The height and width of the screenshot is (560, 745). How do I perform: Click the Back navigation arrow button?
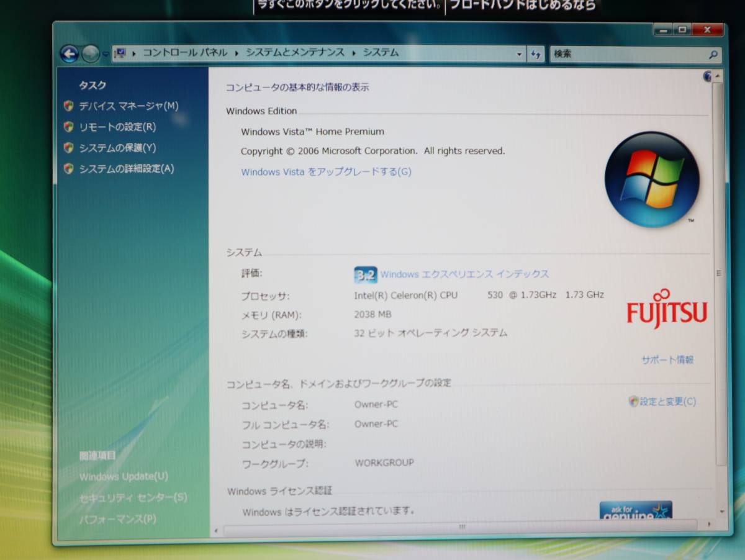(70, 54)
